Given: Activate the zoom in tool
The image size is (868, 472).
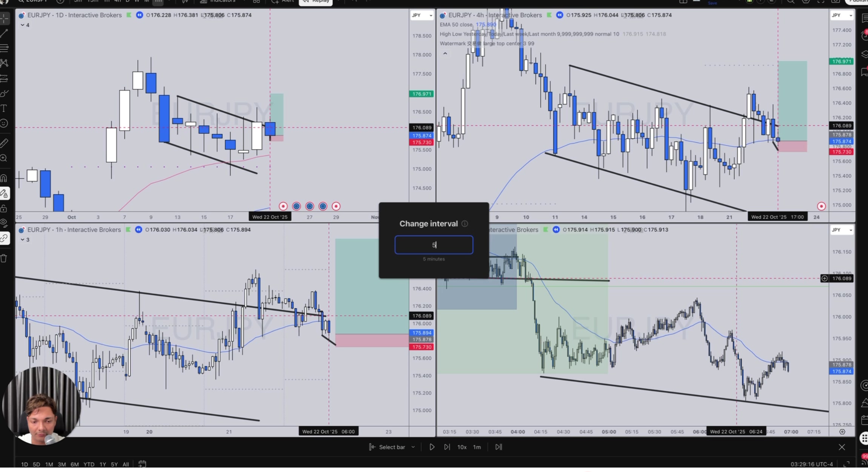Looking at the screenshot, I should (x=4, y=158).
